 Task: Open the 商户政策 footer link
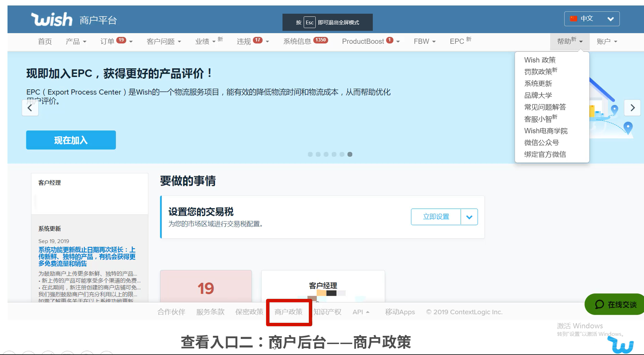pos(288,312)
